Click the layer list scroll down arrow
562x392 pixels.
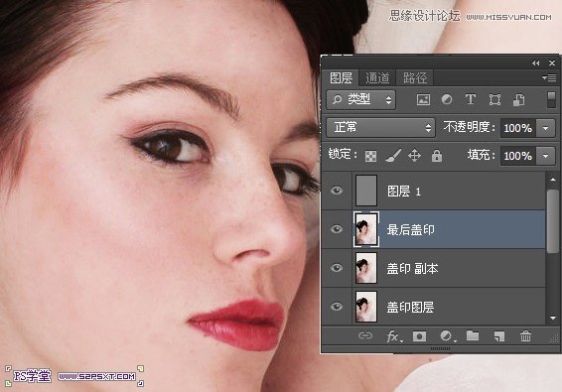552,318
